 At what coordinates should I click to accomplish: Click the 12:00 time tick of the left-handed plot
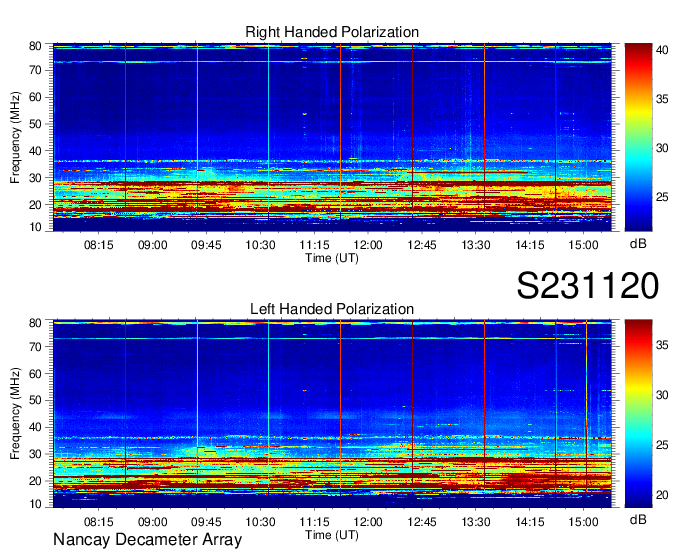pos(368,522)
